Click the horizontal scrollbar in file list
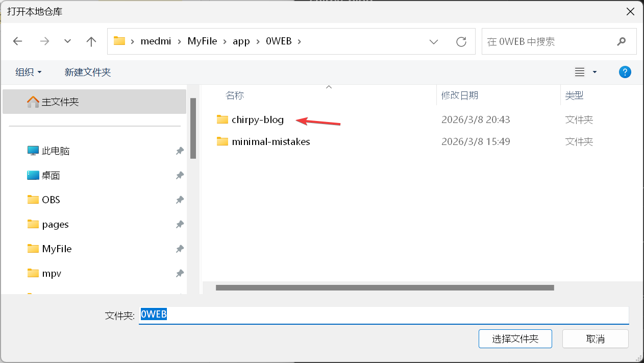The width and height of the screenshot is (644, 363). [384, 287]
